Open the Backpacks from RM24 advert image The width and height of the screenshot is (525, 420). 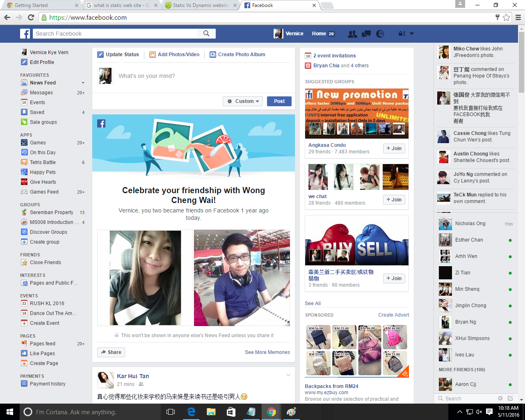tap(357, 351)
